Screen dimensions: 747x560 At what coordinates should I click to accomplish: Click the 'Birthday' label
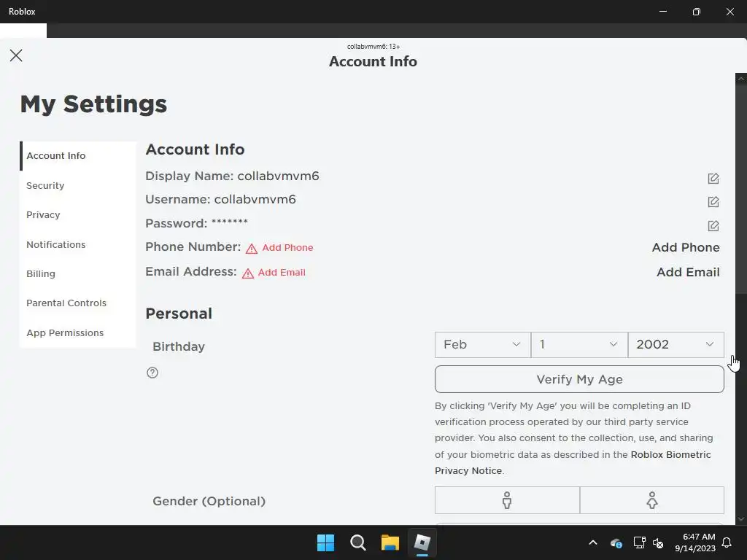pyautogui.click(x=179, y=346)
